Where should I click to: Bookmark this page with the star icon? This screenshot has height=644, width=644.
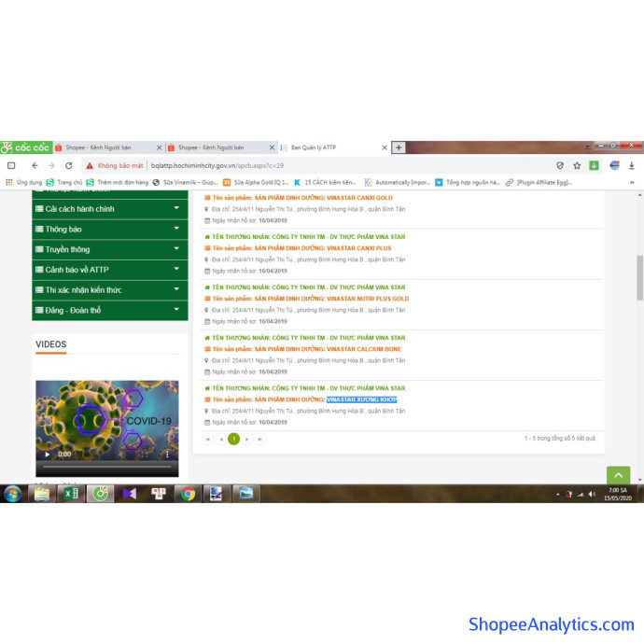[x=577, y=165]
